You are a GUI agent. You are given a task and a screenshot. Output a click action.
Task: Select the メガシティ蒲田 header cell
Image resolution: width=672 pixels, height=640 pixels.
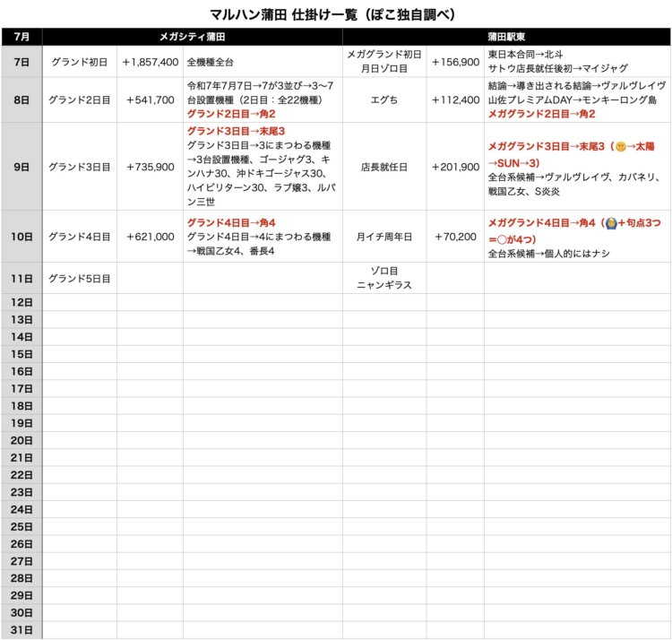pyautogui.click(x=193, y=37)
